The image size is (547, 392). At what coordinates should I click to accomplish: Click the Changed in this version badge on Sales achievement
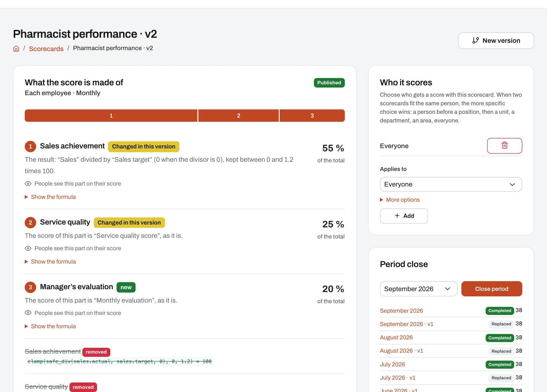144,147
